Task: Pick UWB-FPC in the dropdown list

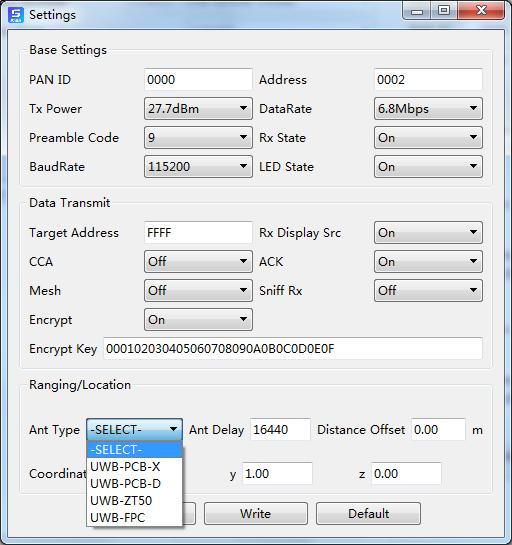Action: pos(134,518)
